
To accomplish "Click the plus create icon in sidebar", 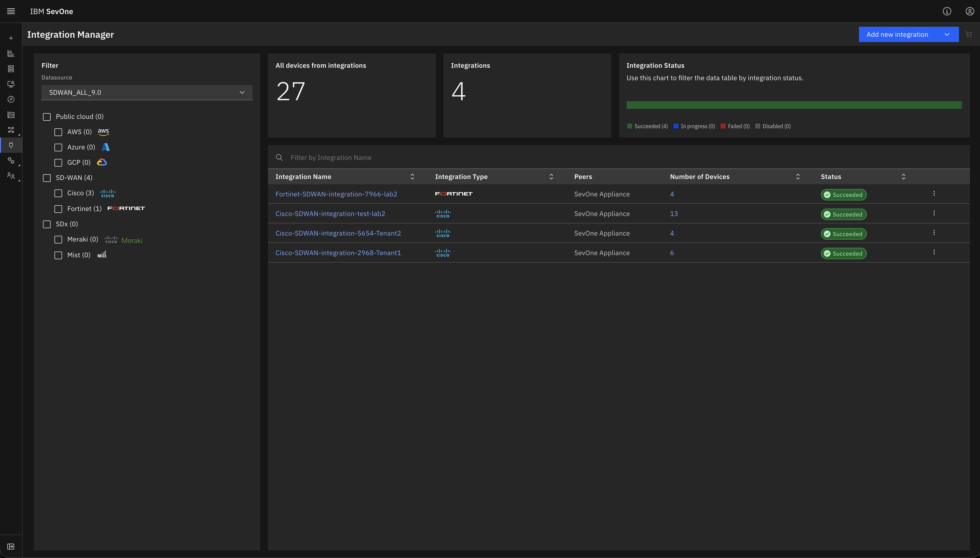I will click(11, 38).
